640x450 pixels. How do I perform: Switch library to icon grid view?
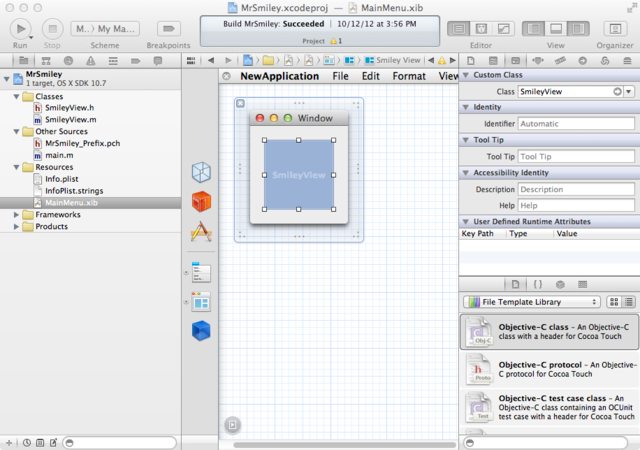point(614,302)
